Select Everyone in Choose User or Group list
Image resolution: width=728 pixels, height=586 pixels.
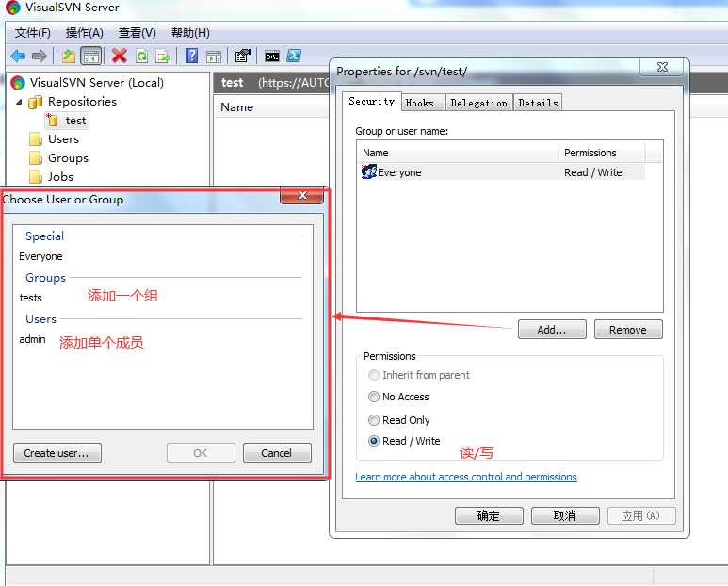[x=40, y=256]
